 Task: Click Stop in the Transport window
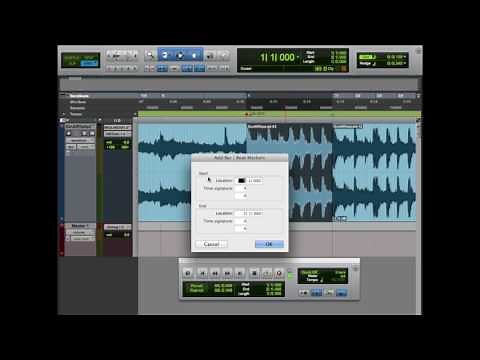[254, 273]
